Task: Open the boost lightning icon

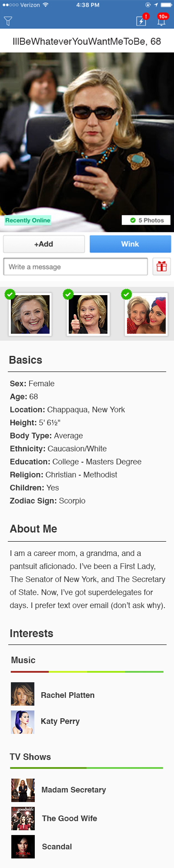Action: click(x=142, y=20)
